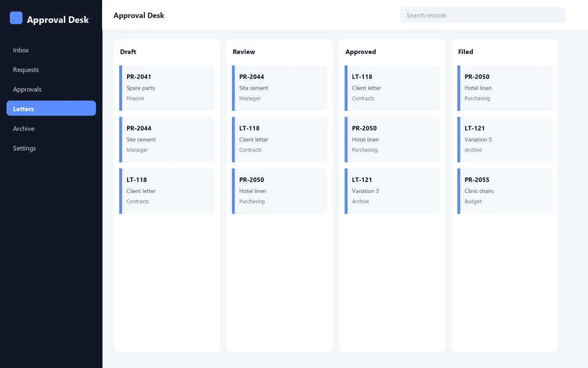Select PR-2050 Hotel linen card in Approved
Image resolution: width=588 pixels, height=368 pixels.
coord(392,139)
